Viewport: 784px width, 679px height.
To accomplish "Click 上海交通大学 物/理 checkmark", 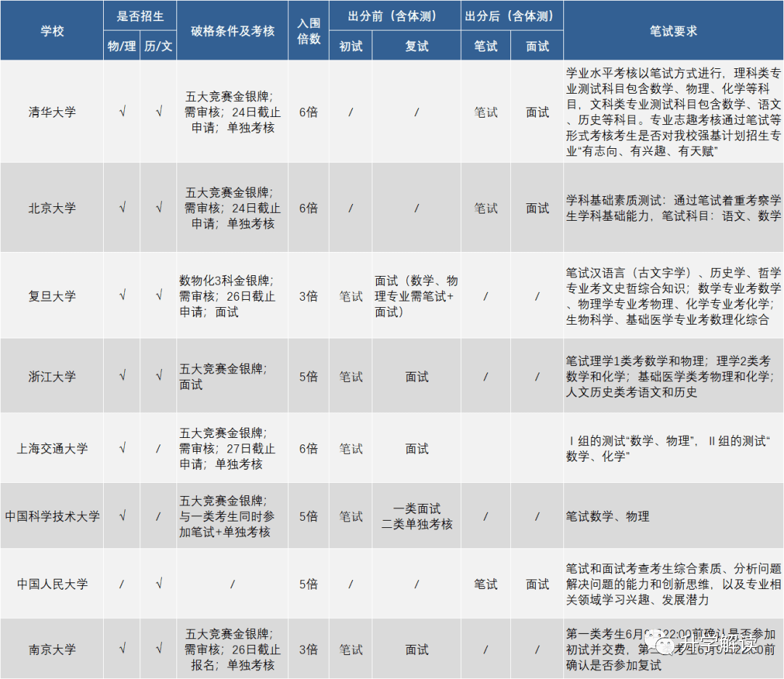I will click(122, 448).
